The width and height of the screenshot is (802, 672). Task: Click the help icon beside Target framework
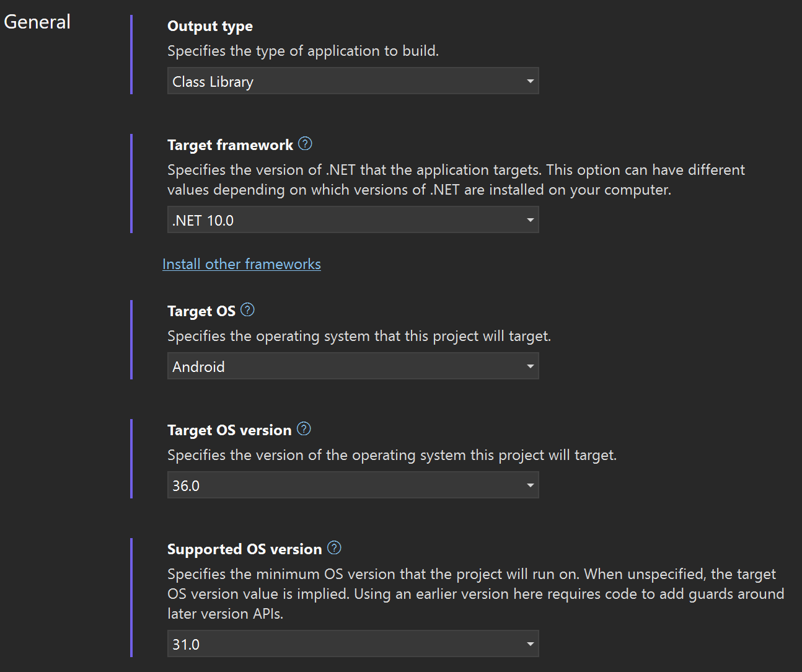pyautogui.click(x=305, y=144)
